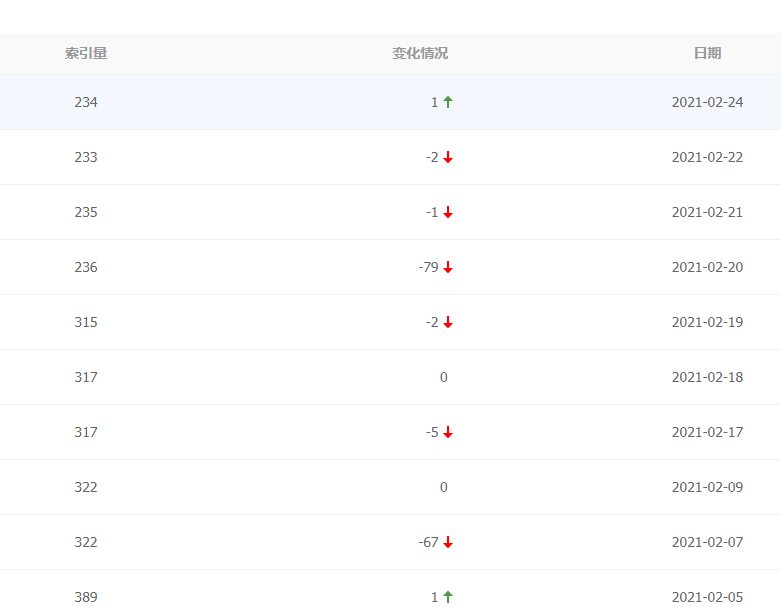Click red down arrow beside -2 on 2021-02-22
Screen dimensions: 781x615
pos(448,157)
